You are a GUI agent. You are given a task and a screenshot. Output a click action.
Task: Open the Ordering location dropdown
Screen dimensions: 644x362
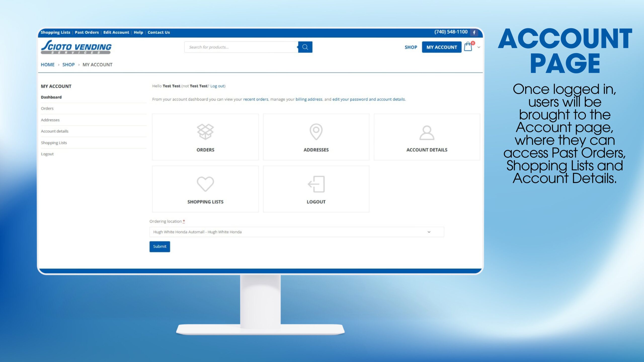click(296, 232)
